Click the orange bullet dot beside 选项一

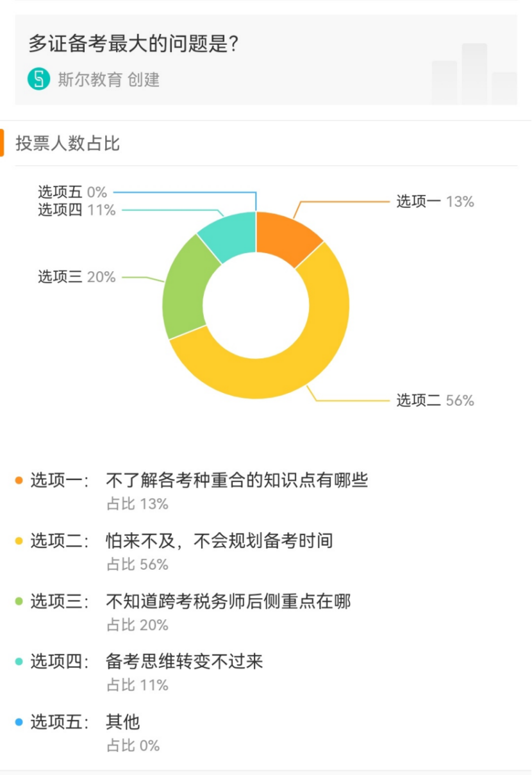[x=19, y=480]
